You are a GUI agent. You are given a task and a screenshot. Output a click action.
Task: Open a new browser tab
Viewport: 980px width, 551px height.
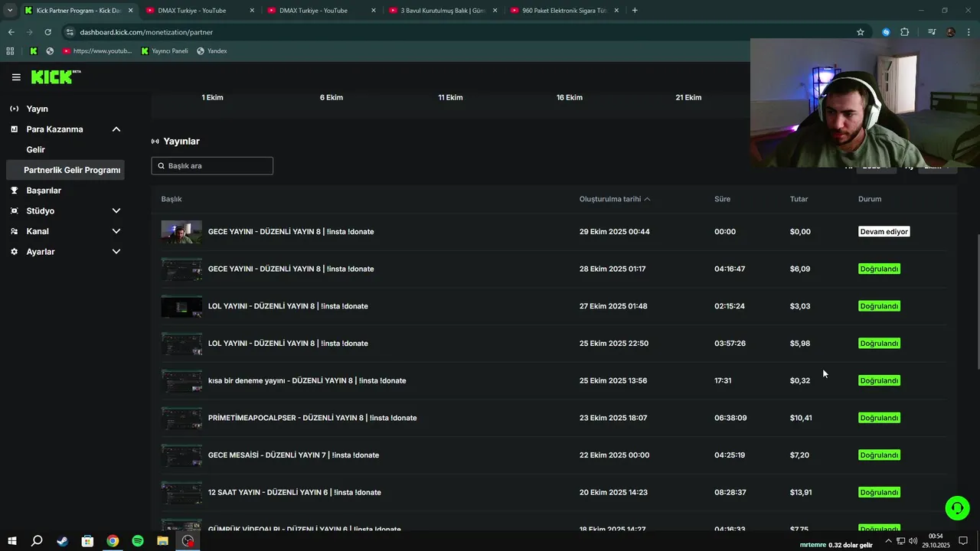(x=635, y=11)
